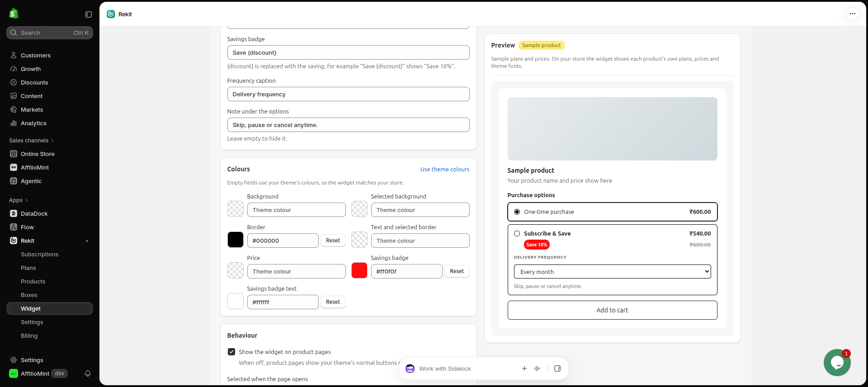Click the Note under the options field

(348, 125)
